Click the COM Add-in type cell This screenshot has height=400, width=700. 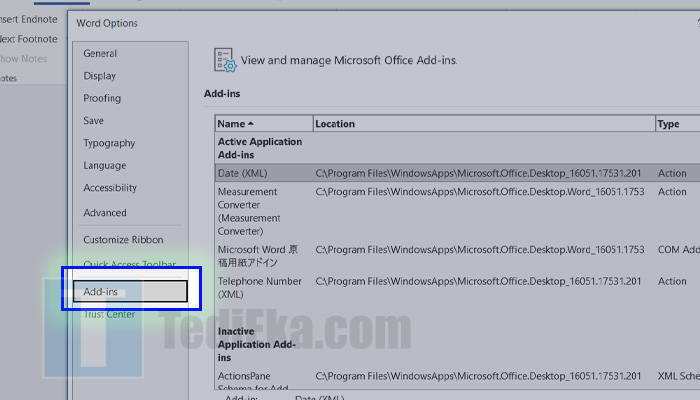coord(679,250)
